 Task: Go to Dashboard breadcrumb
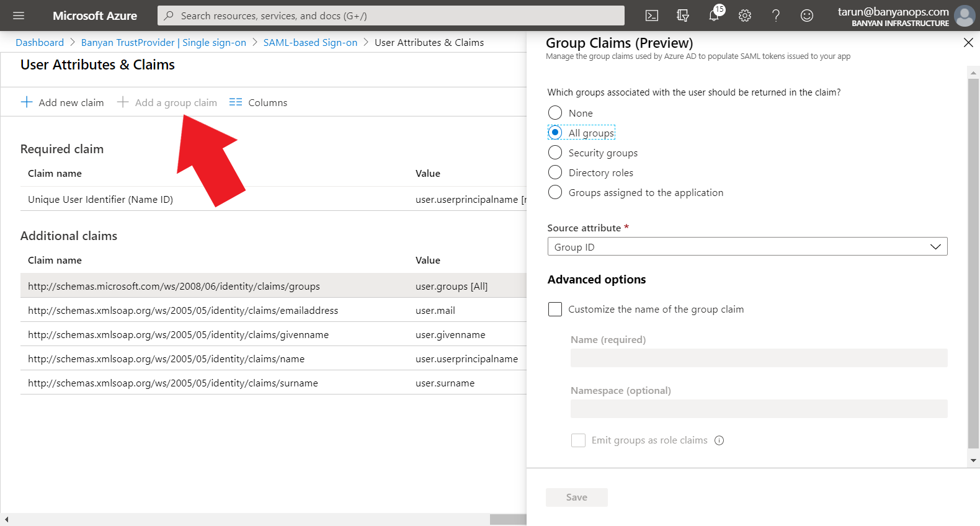(x=40, y=42)
